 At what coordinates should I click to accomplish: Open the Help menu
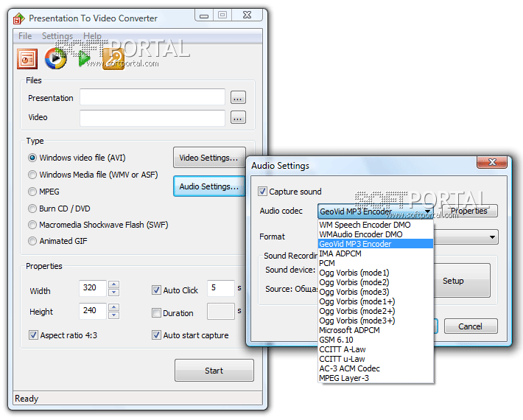[92, 36]
